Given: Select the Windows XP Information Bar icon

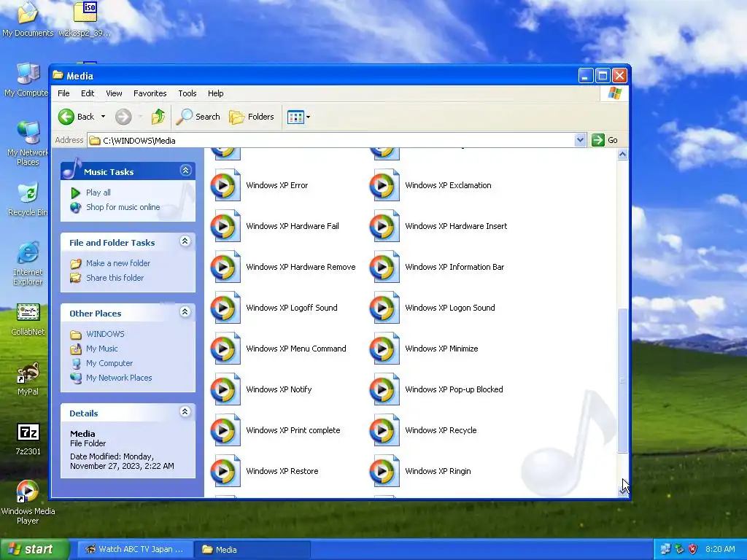Looking at the screenshot, I should pyautogui.click(x=384, y=267).
